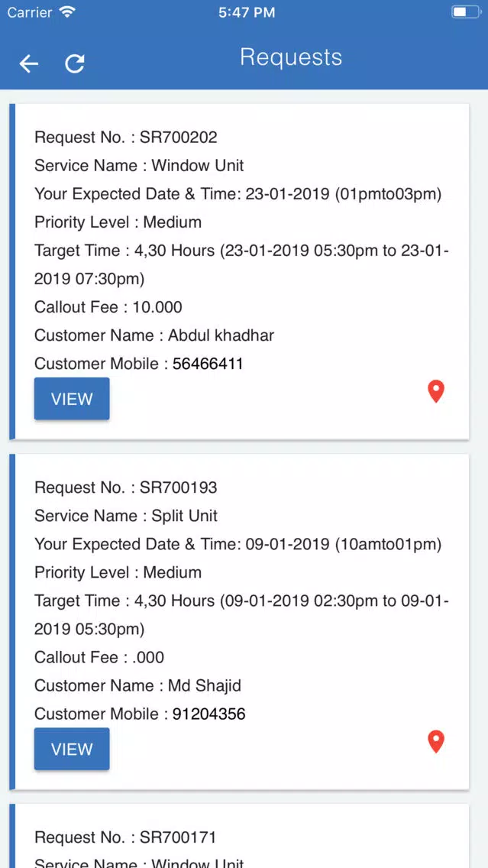Refresh the requests list
The width and height of the screenshot is (488, 868).
point(75,63)
